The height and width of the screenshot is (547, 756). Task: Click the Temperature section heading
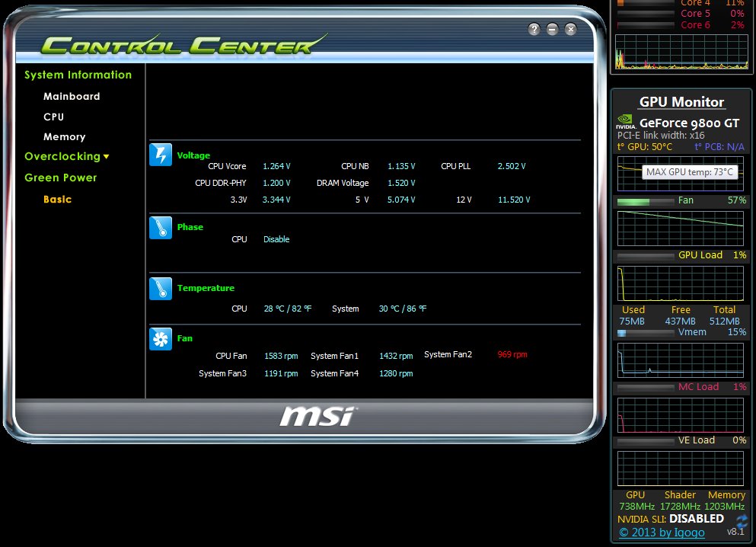pos(206,288)
